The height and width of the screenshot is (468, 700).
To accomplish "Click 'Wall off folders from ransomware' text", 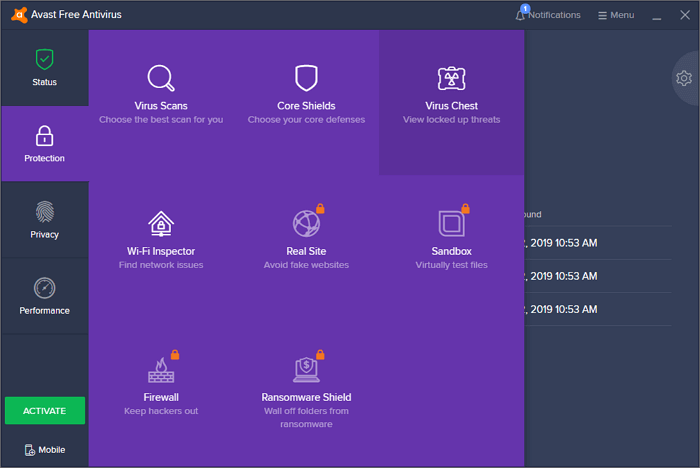I will pyautogui.click(x=306, y=418).
